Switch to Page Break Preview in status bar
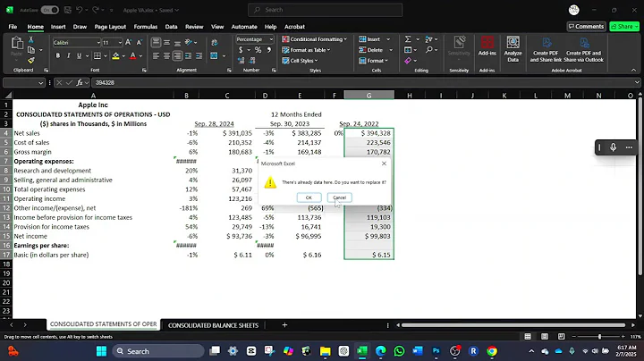This screenshot has height=361, width=644. point(561,336)
